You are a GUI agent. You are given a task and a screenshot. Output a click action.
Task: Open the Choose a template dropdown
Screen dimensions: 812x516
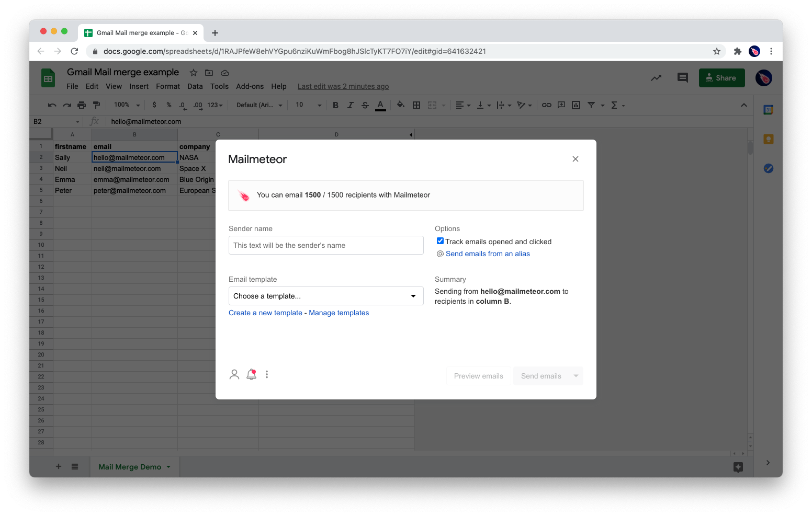point(326,296)
